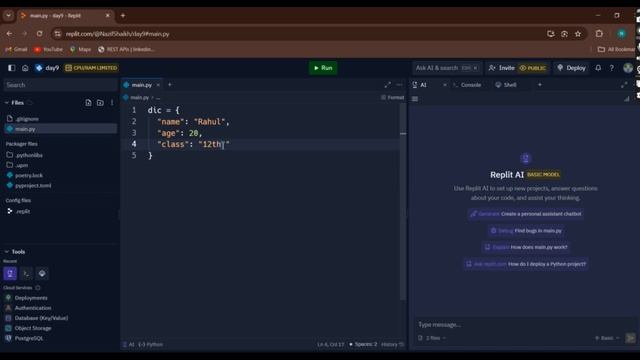Screen dimensions: 640x360
Task: Open the Replit user avatar menu
Action: [x=628, y=68]
